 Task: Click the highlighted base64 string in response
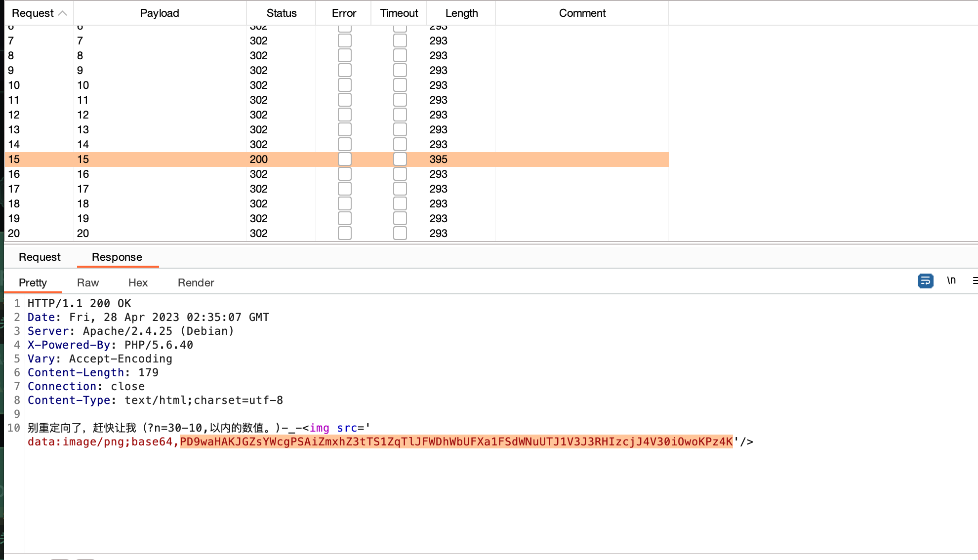tap(456, 441)
